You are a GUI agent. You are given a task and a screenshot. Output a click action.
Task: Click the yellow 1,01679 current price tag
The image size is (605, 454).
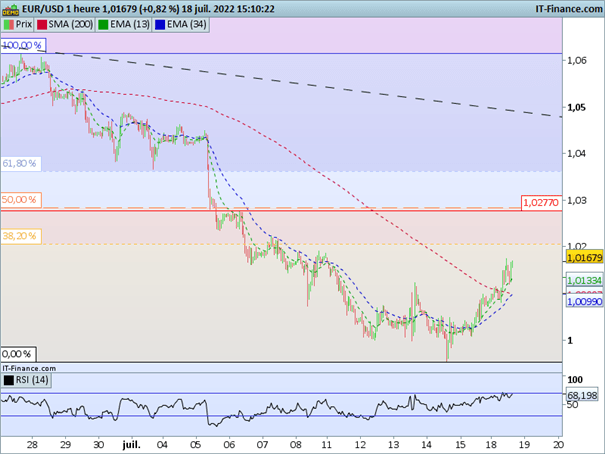[585, 258]
